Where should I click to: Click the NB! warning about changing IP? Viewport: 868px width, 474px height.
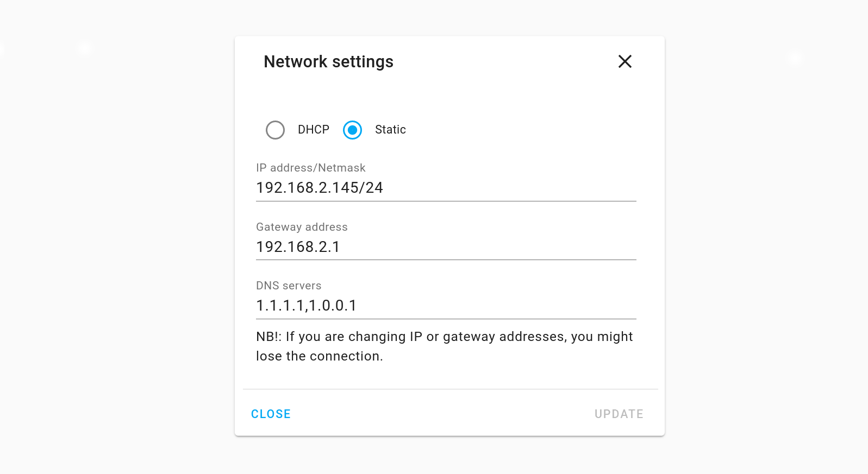tap(444, 337)
